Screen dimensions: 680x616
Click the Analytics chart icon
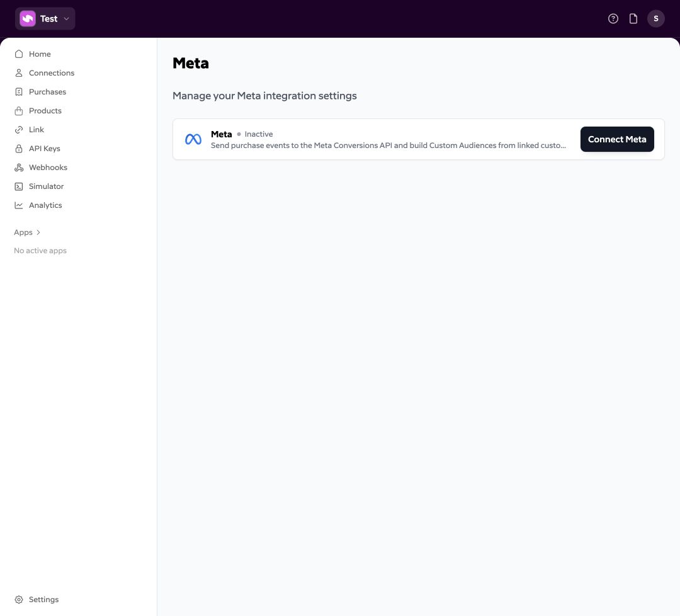point(19,205)
